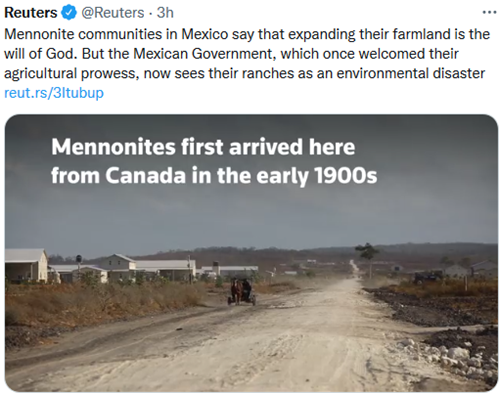The width and height of the screenshot is (499, 393).
Task: Select the @Reuters handle
Action: point(113,13)
